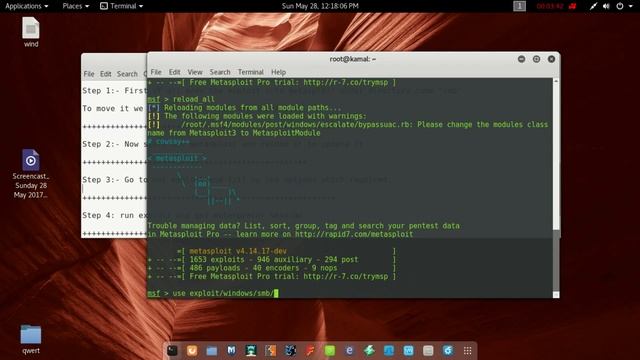
Task: Launch the orange and grey dock icon
Action: point(271,351)
